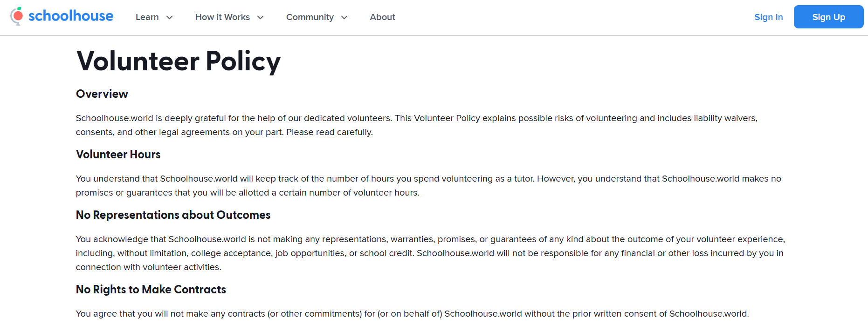
Task: Open the Learn menu
Action: tap(147, 17)
